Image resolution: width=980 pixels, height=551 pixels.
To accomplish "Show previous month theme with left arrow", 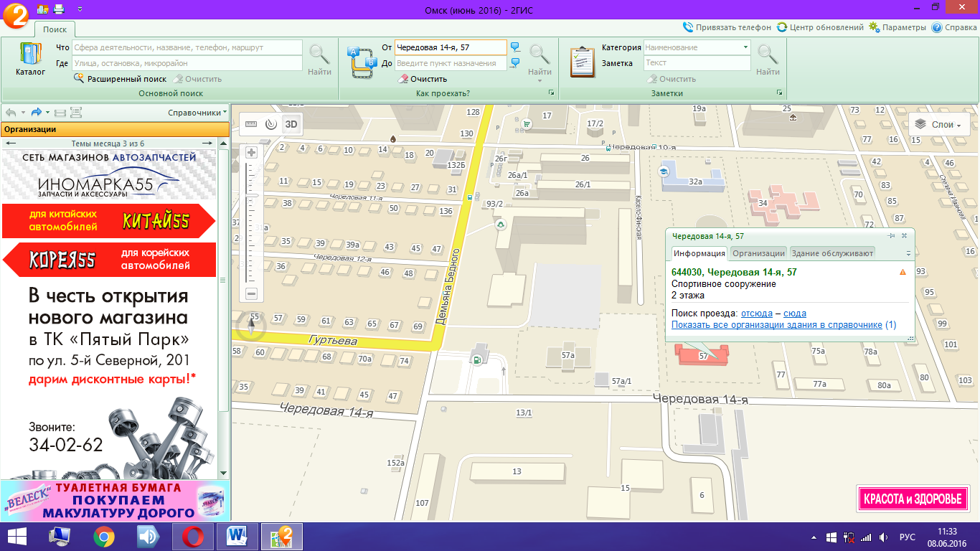I will pos(11,143).
